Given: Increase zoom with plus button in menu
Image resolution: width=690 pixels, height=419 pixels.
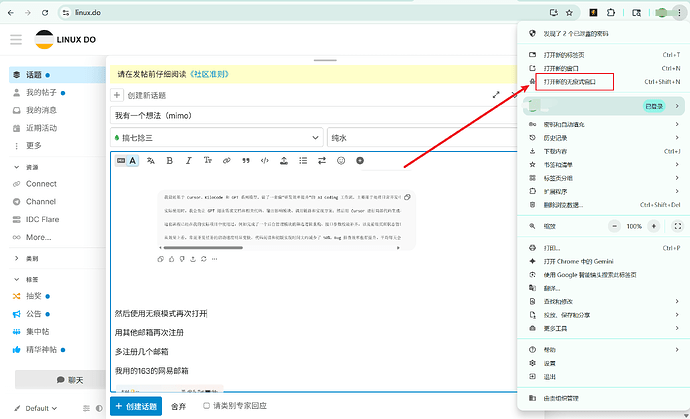Looking at the screenshot, I should tap(654, 226).
